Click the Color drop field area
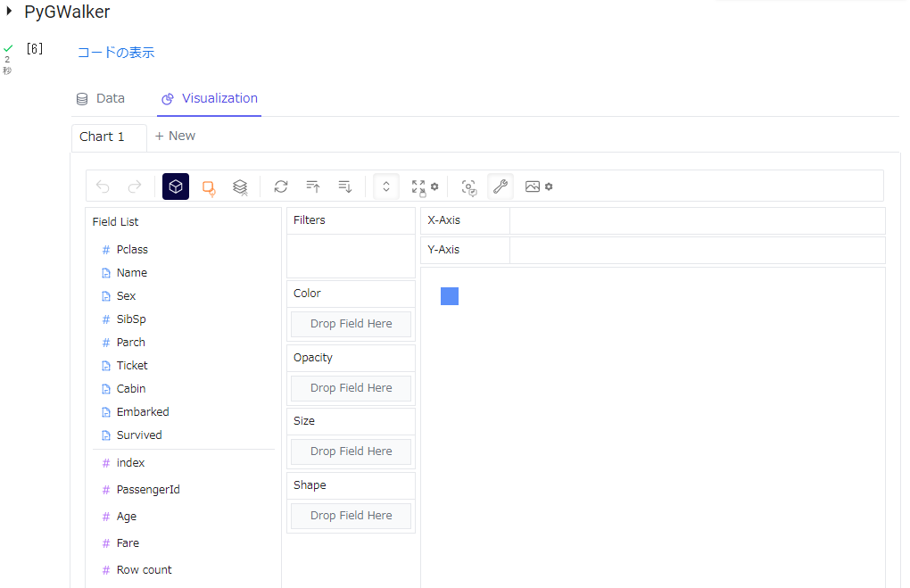910x588 pixels. pyautogui.click(x=350, y=324)
